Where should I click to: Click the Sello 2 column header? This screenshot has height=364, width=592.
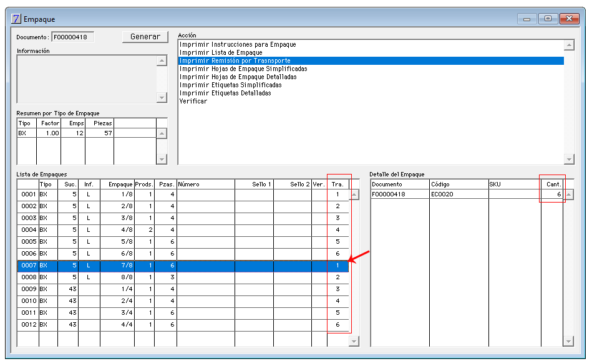coord(293,184)
